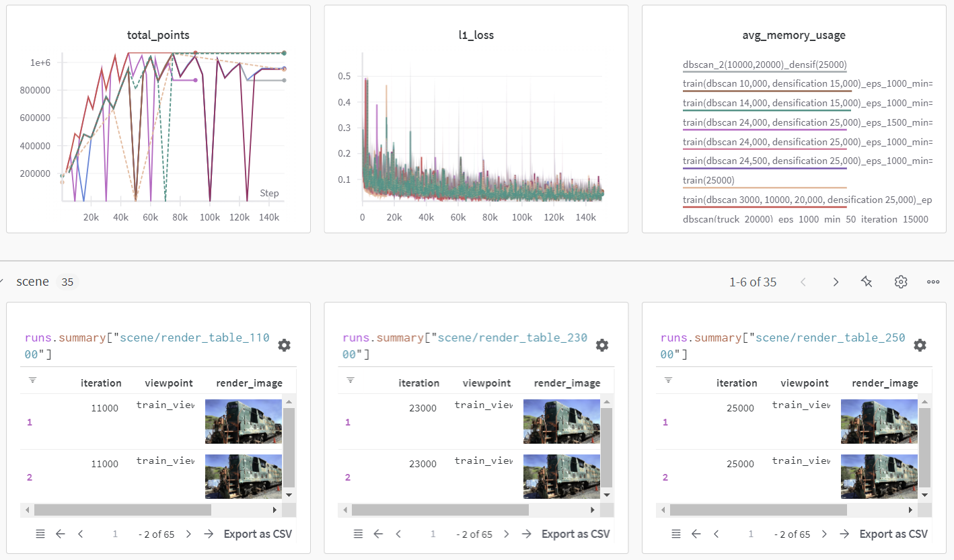Go to next page of scene panels

(836, 282)
